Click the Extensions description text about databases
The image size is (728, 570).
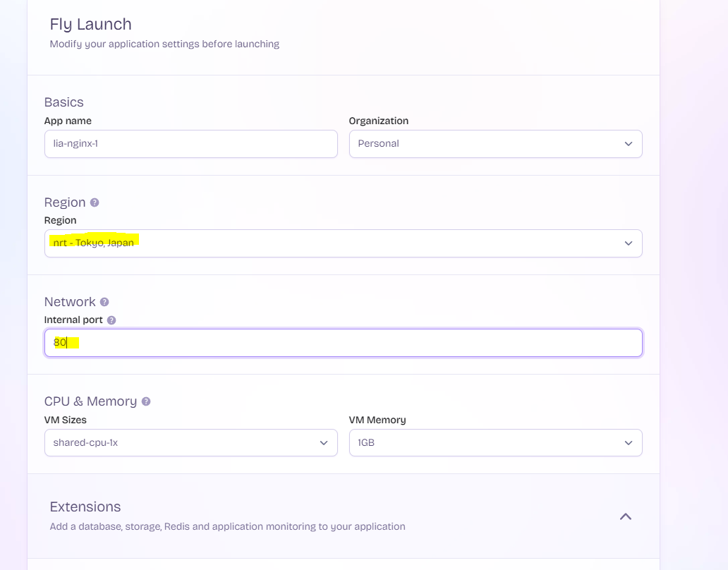227,526
